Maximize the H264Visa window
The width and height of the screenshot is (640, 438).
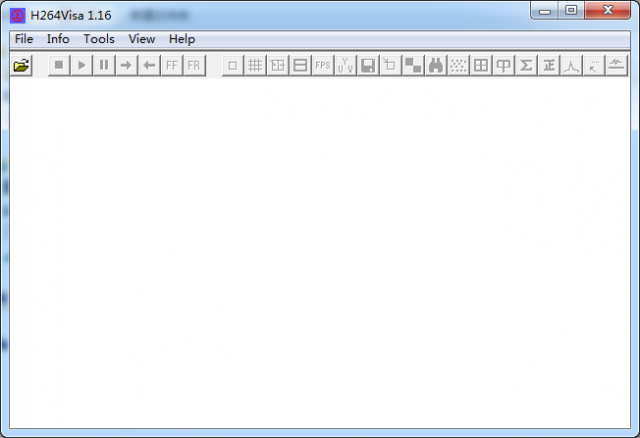tap(571, 11)
